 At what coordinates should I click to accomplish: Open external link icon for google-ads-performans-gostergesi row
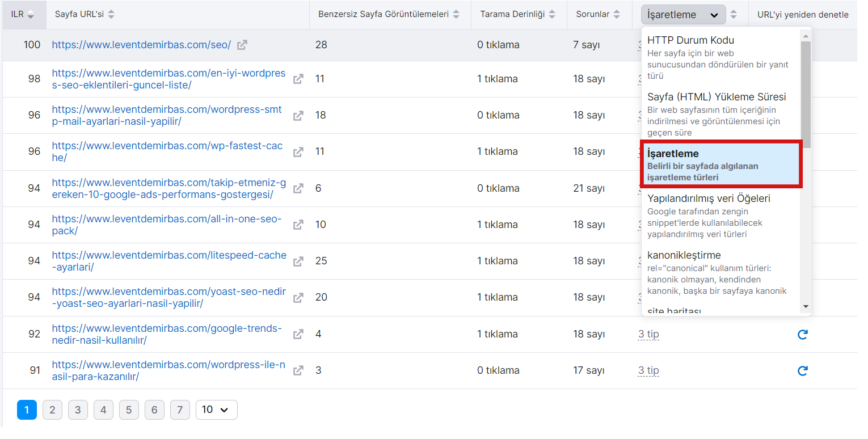298,188
